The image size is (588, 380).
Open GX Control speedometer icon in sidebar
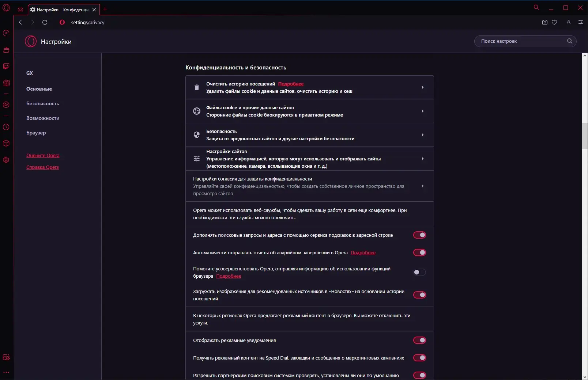click(x=6, y=33)
